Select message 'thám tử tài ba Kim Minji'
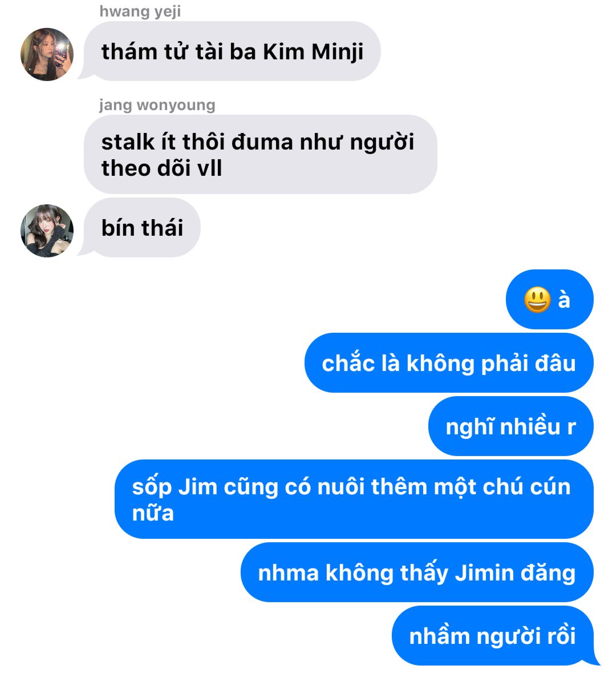Image resolution: width=616 pixels, height=673 pixels. coord(232,51)
